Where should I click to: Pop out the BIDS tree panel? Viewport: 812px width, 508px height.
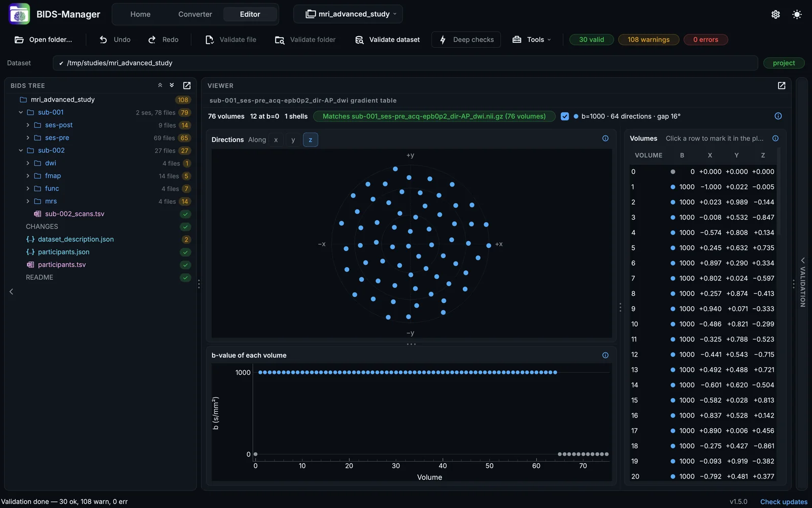coord(187,85)
